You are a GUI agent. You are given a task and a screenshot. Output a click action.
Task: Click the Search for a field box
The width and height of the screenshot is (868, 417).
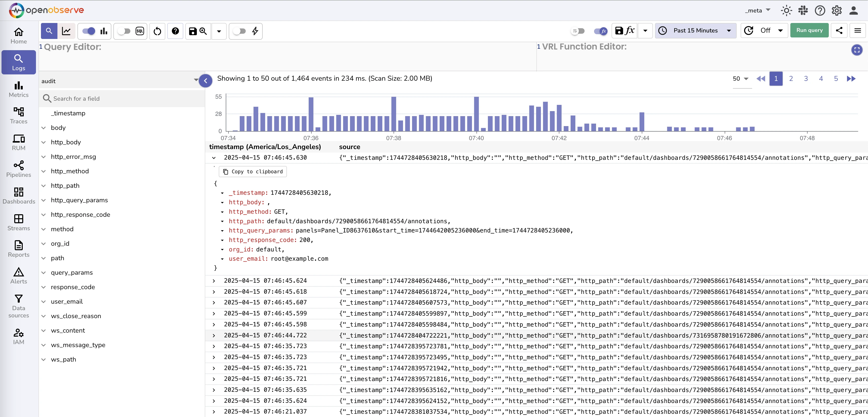[121, 98]
